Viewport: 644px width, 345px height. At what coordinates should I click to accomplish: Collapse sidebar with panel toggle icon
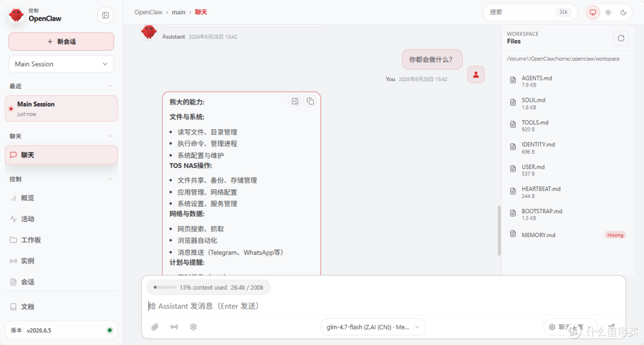click(106, 15)
